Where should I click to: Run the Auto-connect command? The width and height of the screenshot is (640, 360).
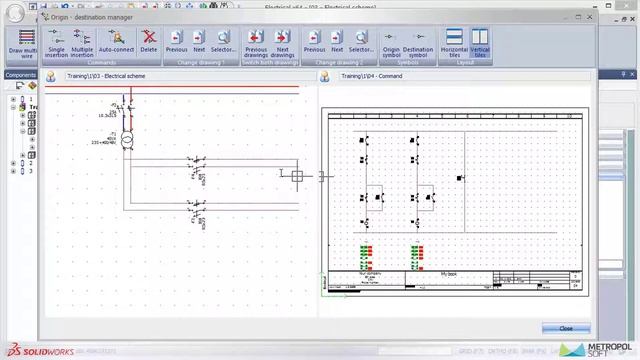(x=116, y=41)
